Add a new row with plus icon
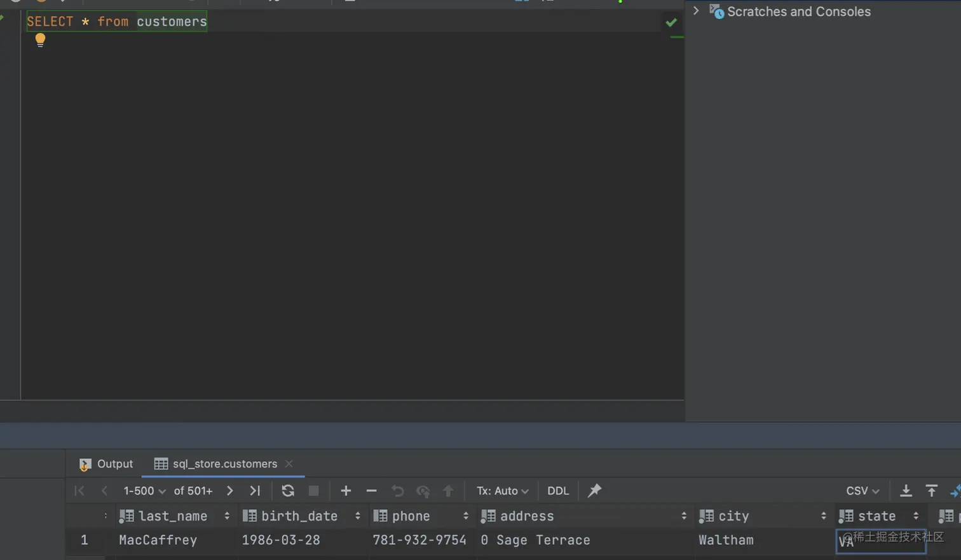The height and width of the screenshot is (560, 961). coord(346,491)
